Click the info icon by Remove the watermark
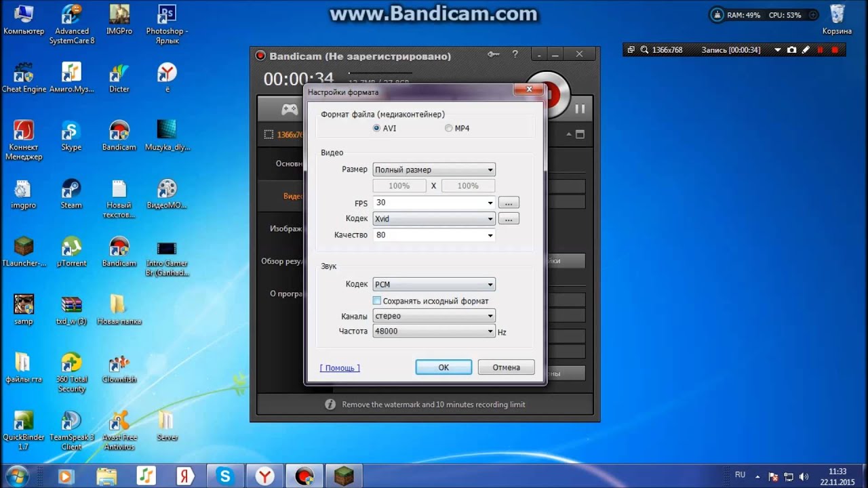 tap(330, 405)
